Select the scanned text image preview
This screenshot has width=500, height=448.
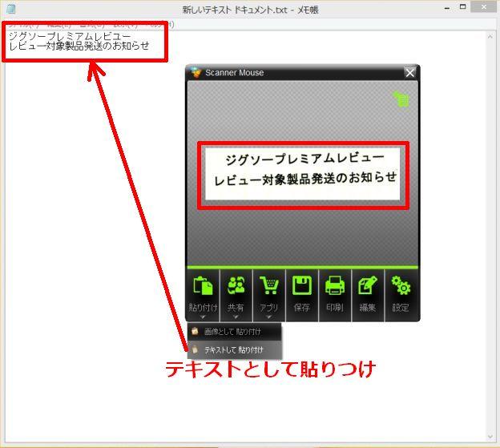click(x=302, y=174)
